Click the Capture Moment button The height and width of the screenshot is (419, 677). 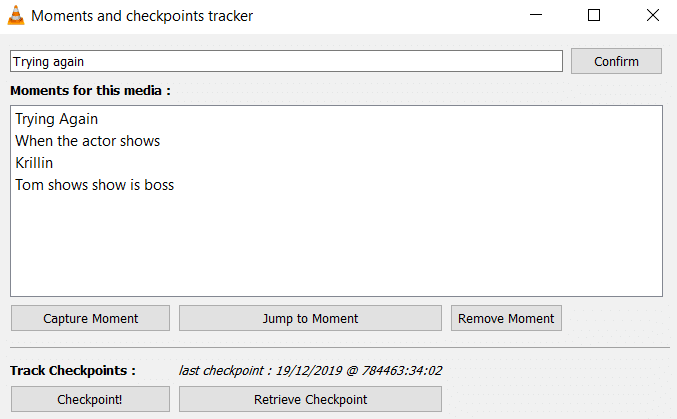click(91, 318)
